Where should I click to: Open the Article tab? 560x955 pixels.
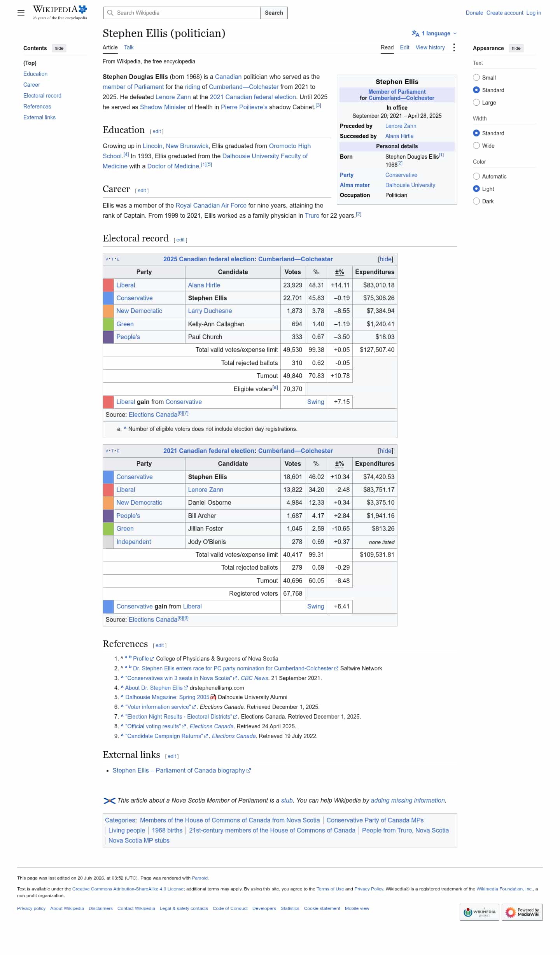tap(110, 47)
